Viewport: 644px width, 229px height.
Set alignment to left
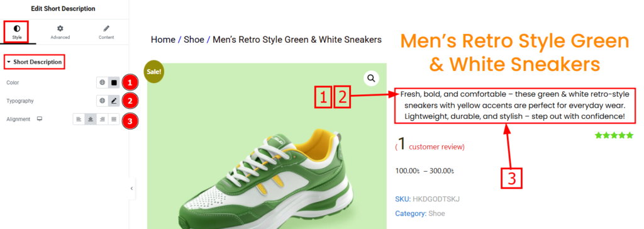79,120
